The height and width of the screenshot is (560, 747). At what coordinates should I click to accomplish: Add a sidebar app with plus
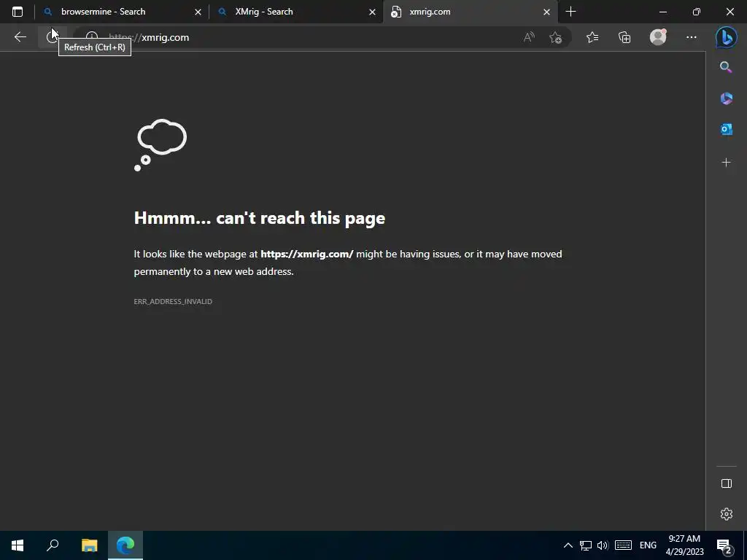click(x=726, y=163)
